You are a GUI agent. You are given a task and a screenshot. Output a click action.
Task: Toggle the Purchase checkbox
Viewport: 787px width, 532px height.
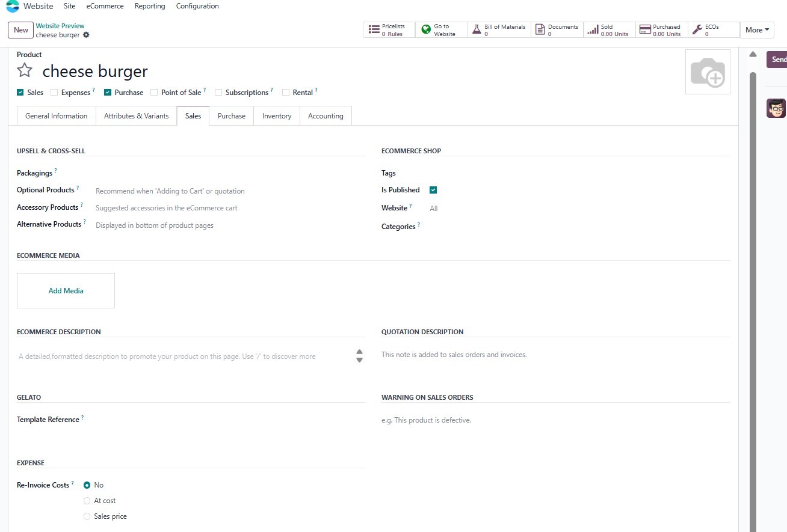click(108, 93)
